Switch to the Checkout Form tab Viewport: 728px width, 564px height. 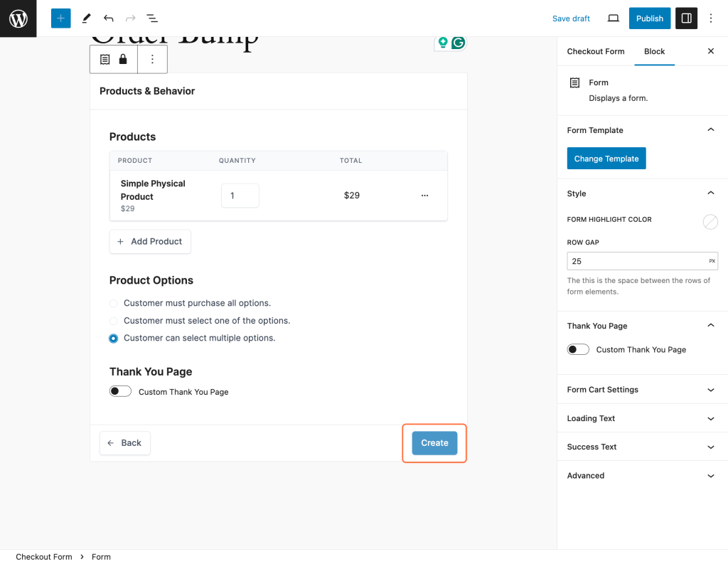pos(595,51)
